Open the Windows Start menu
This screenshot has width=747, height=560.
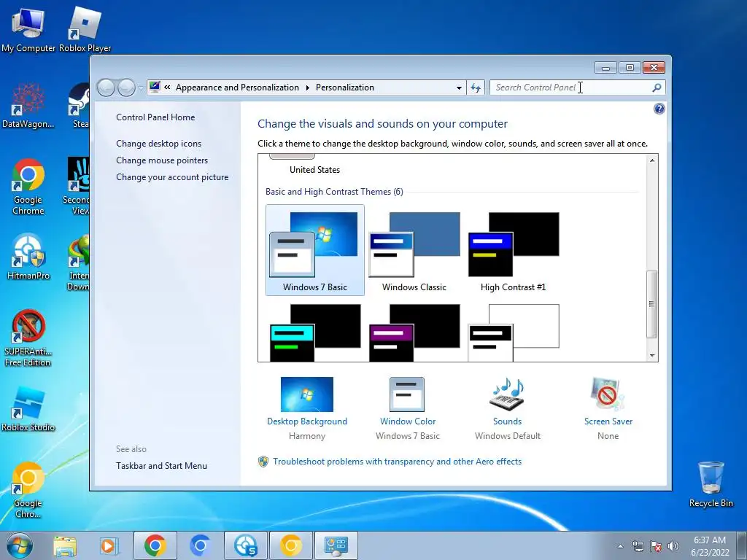point(20,545)
